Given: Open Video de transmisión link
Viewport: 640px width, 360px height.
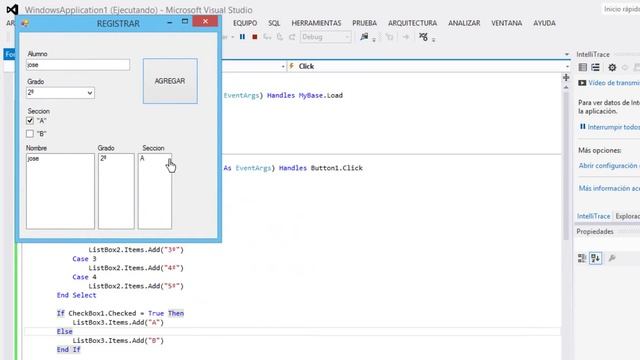Looking at the screenshot, I should [614, 83].
